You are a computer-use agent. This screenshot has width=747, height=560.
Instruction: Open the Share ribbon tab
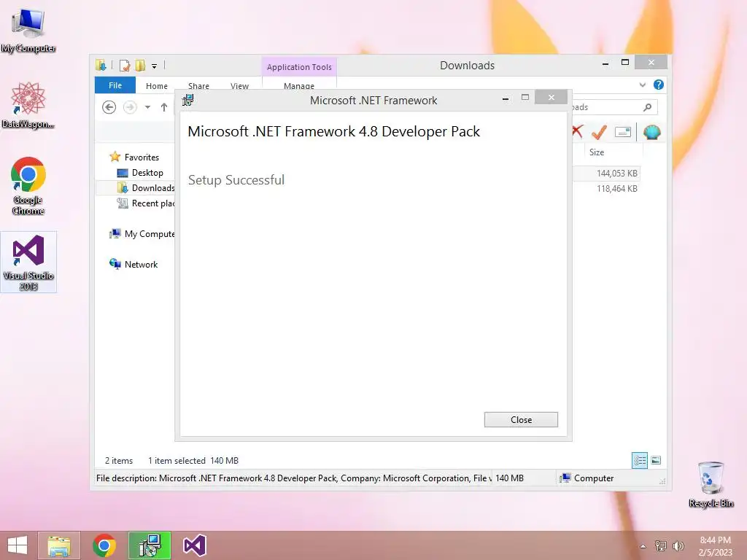click(198, 86)
